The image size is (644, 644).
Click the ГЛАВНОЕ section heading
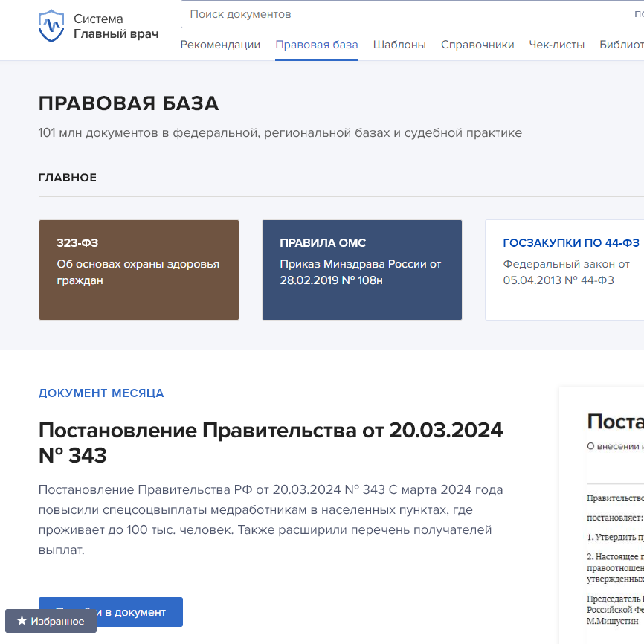[68, 178]
